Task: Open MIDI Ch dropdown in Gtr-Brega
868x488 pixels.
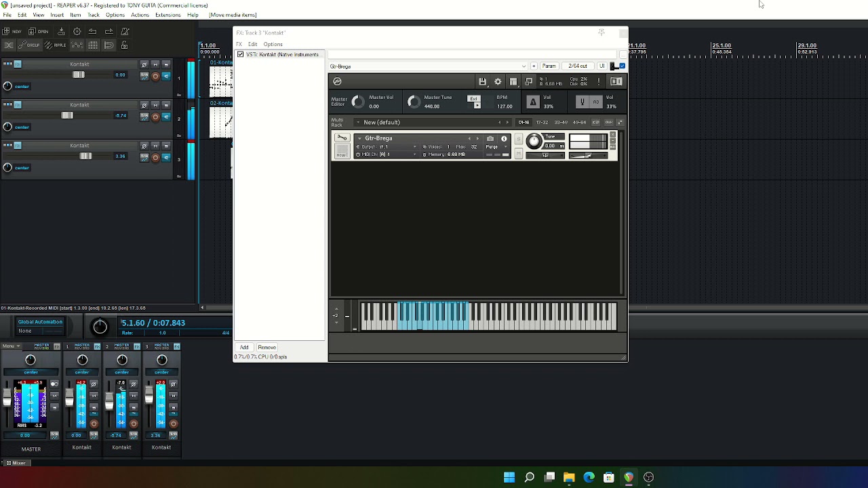Action: [387, 155]
